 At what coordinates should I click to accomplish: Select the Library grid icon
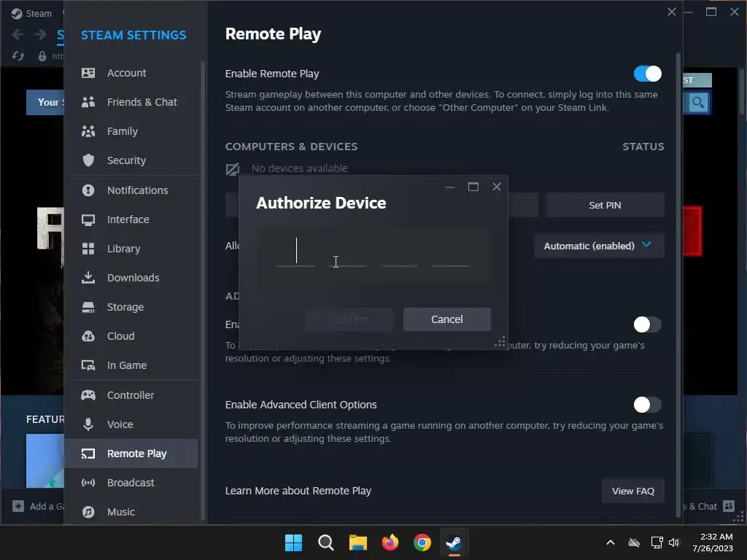click(88, 249)
